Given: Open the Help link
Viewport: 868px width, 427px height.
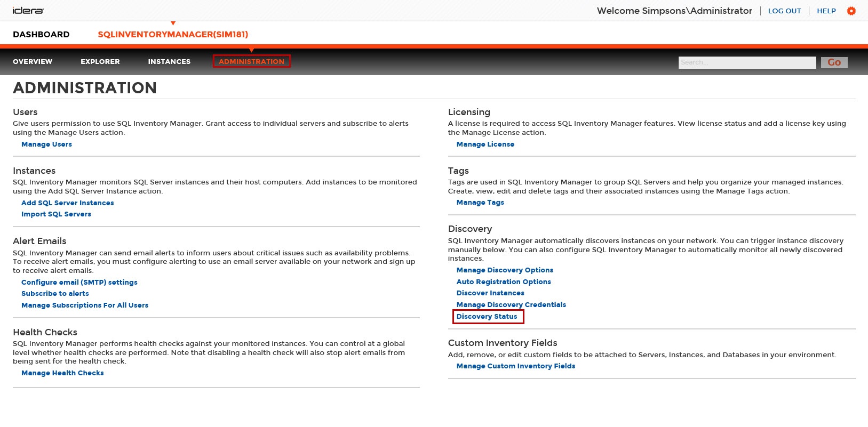Looking at the screenshot, I should (x=826, y=11).
